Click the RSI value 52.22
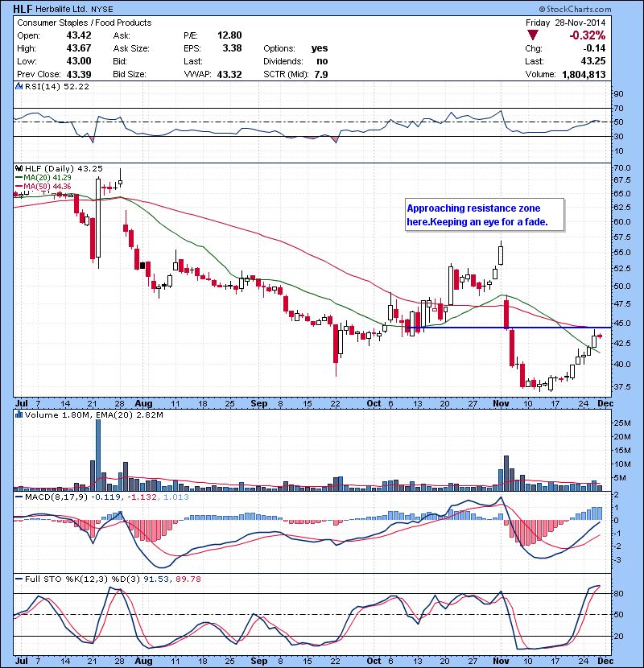Image resolution: width=644 pixels, height=668 pixels. tap(76, 86)
